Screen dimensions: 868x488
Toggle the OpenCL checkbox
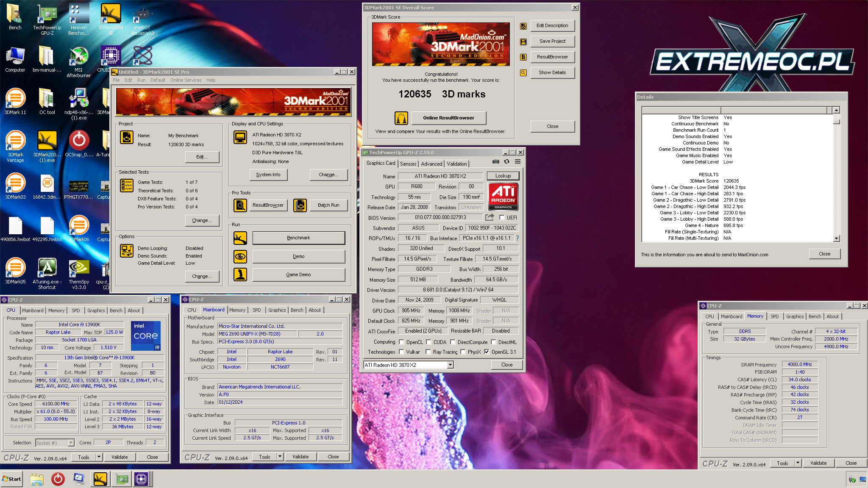point(401,342)
